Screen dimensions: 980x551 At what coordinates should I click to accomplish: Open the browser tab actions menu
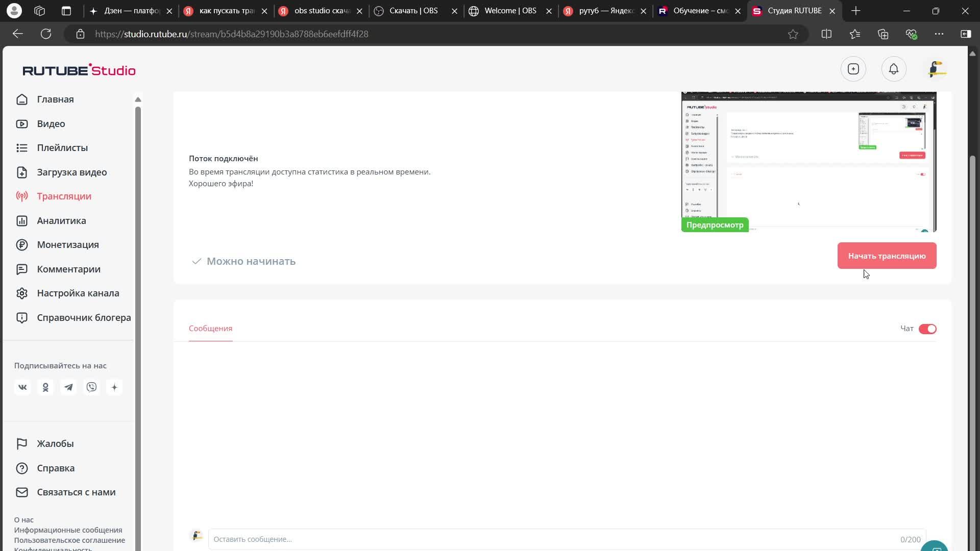[66, 11]
